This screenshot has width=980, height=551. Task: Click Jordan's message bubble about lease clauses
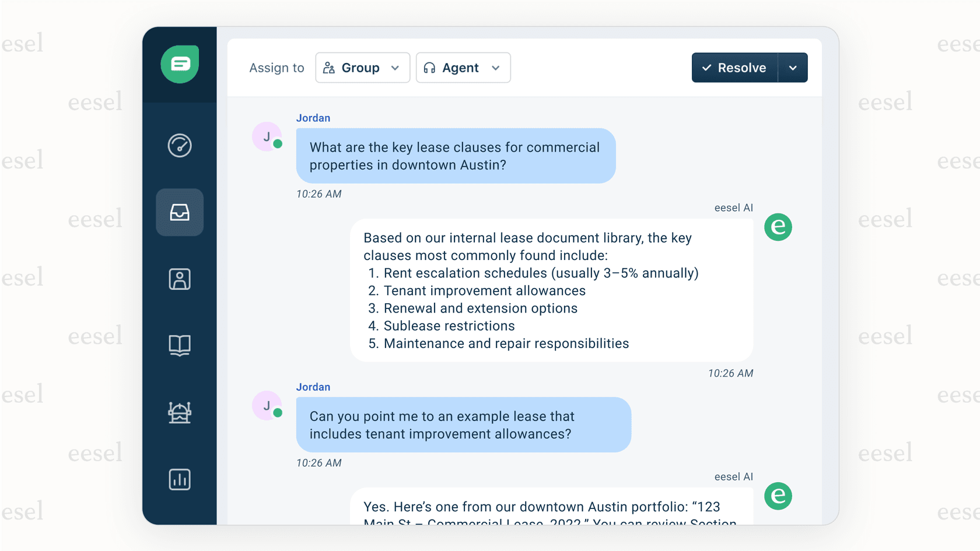click(456, 156)
